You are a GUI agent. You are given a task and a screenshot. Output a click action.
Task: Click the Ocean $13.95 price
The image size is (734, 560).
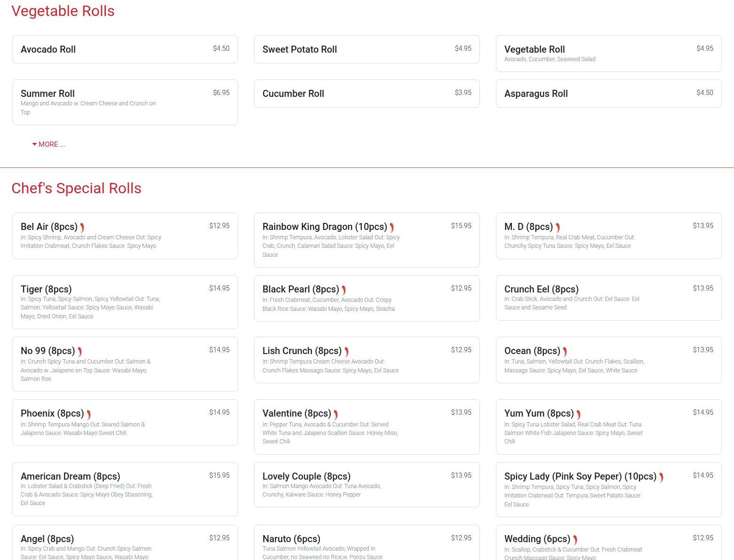703,350
